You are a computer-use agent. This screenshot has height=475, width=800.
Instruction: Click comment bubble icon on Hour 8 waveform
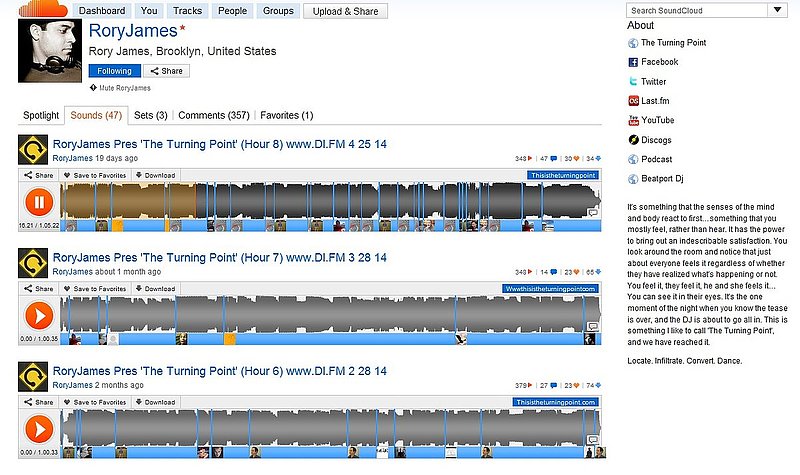(592, 212)
